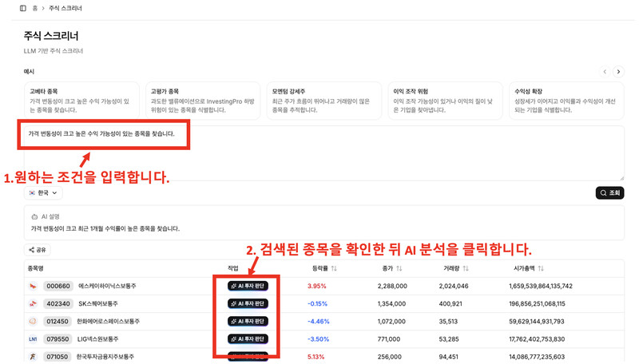Click the 079550 ticker badge
The height and width of the screenshot is (364, 639).
pos(58,338)
